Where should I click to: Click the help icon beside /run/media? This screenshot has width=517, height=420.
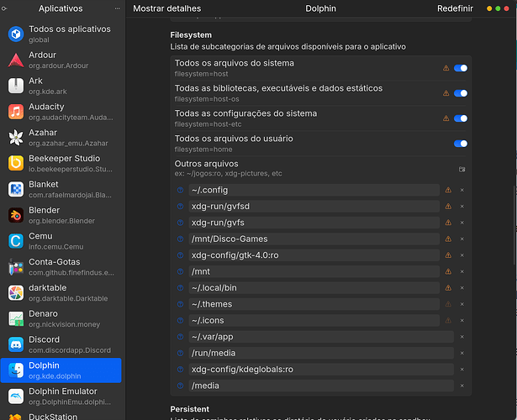point(181,353)
